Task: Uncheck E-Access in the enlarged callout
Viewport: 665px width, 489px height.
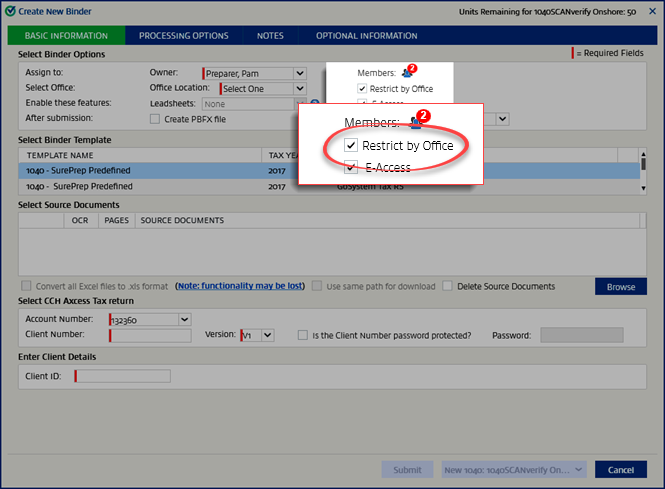Action: tap(351, 167)
